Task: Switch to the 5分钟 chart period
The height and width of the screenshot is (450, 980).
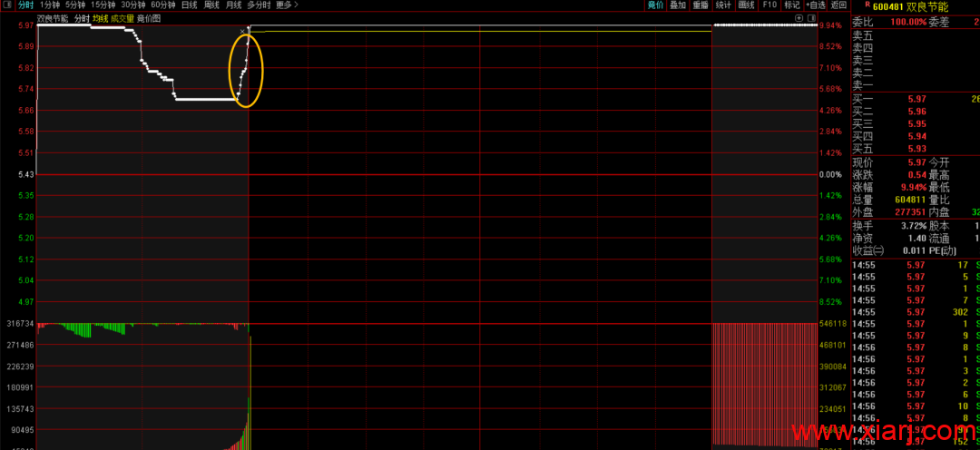Action: point(75,5)
